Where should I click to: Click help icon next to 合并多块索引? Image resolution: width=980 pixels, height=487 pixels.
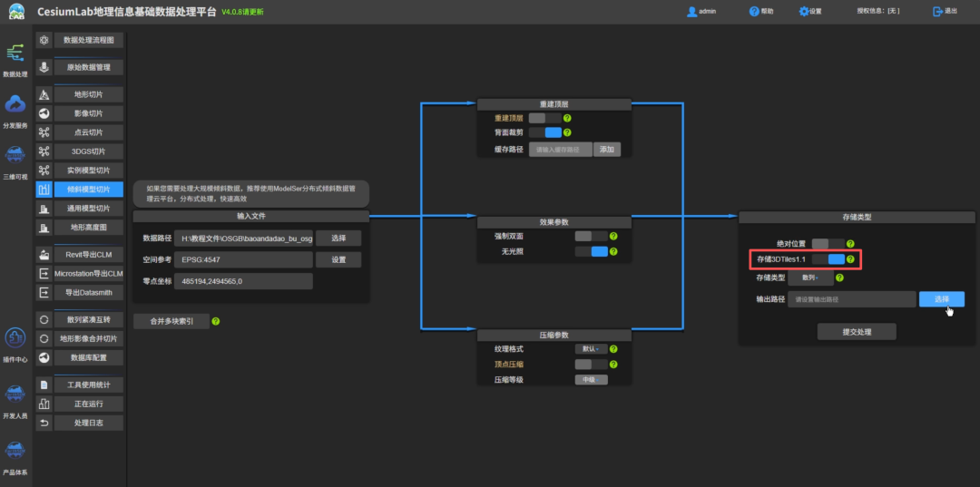coord(216,321)
